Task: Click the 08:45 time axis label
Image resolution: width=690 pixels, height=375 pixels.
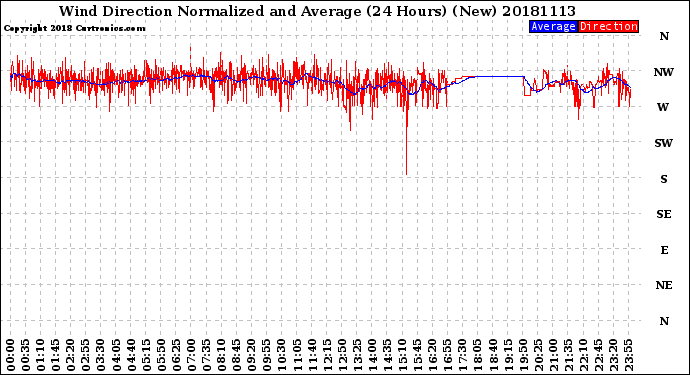Action: (x=237, y=355)
